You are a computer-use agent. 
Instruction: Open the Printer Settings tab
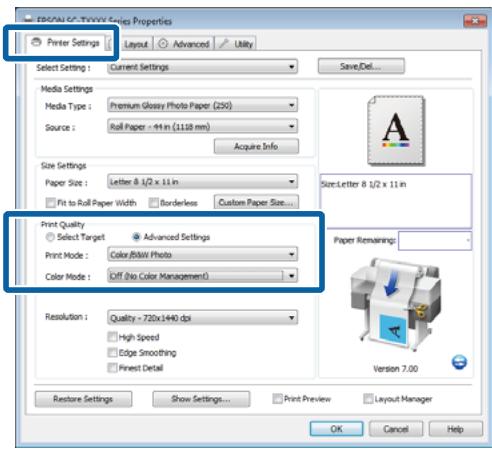(x=65, y=43)
